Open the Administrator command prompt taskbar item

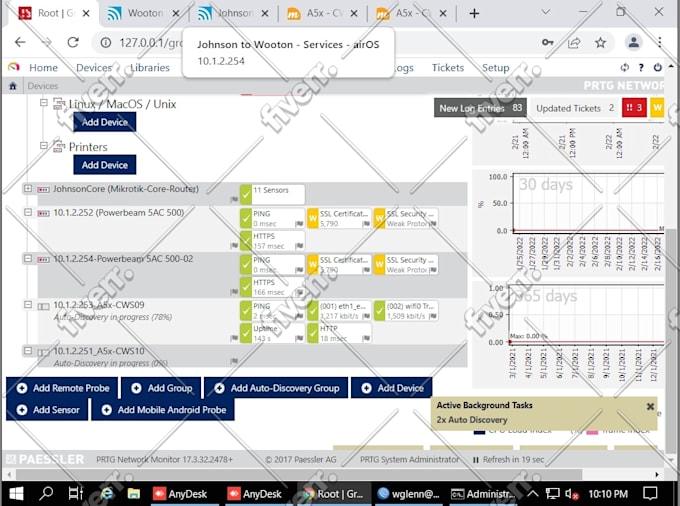483,494
